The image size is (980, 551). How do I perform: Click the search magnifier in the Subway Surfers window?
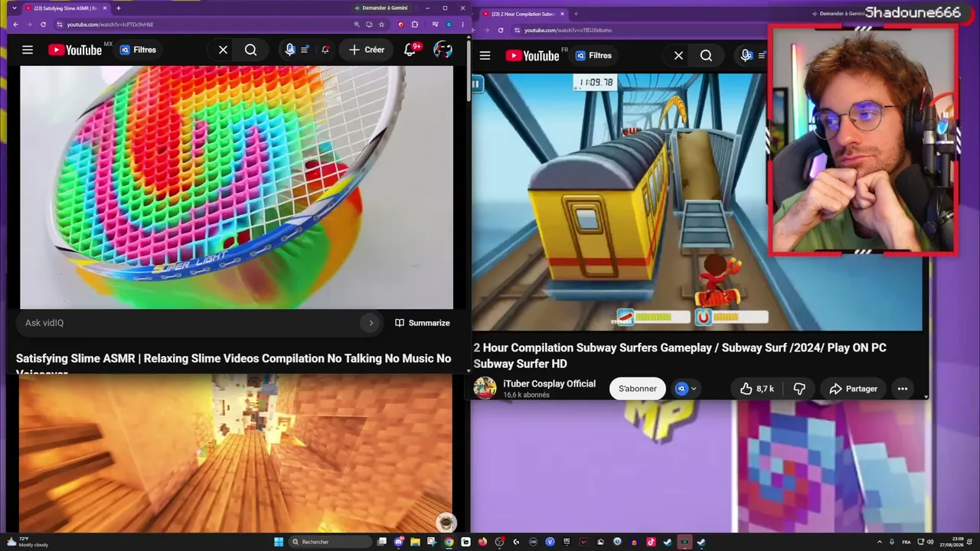tap(706, 55)
